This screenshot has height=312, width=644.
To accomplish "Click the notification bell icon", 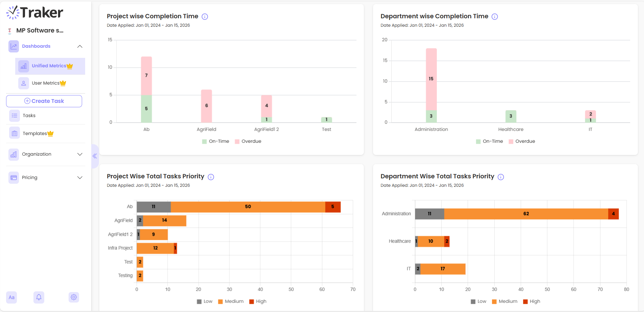I will pyautogui.click(x=39, y=297).
